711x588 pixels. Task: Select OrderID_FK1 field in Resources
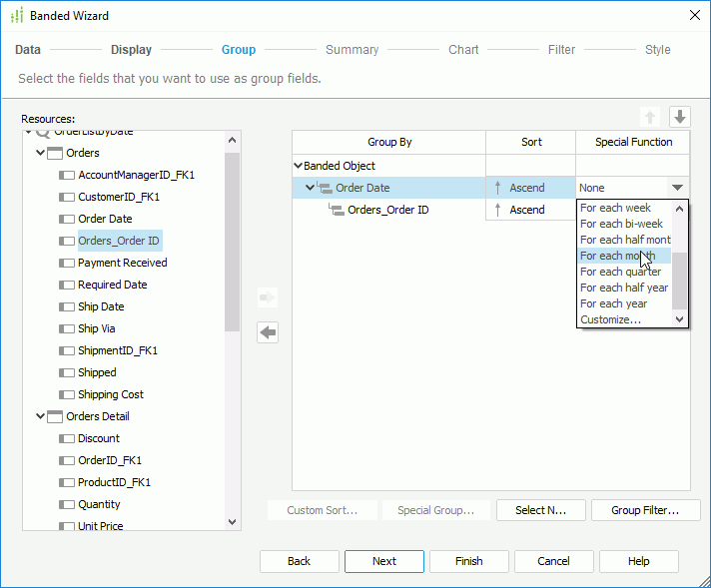[x=110, y=460]
